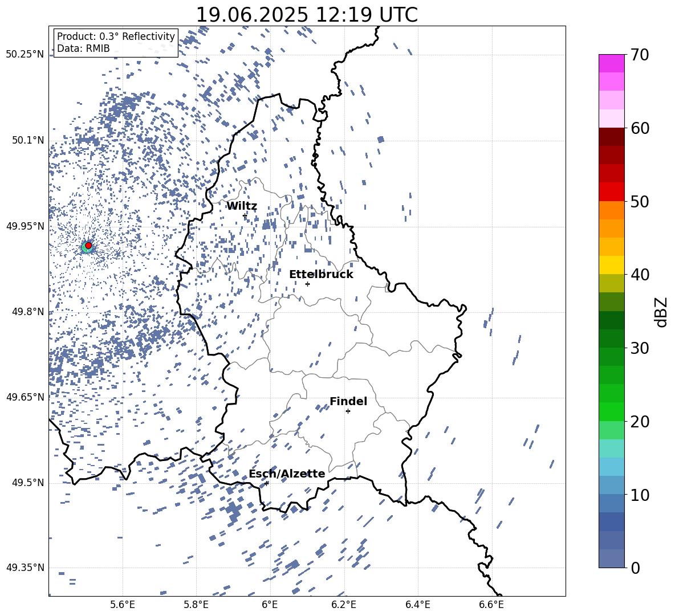Click the Ettelbruck city label
The height and width of the screenshot is (616, 675).
[321, 275]
